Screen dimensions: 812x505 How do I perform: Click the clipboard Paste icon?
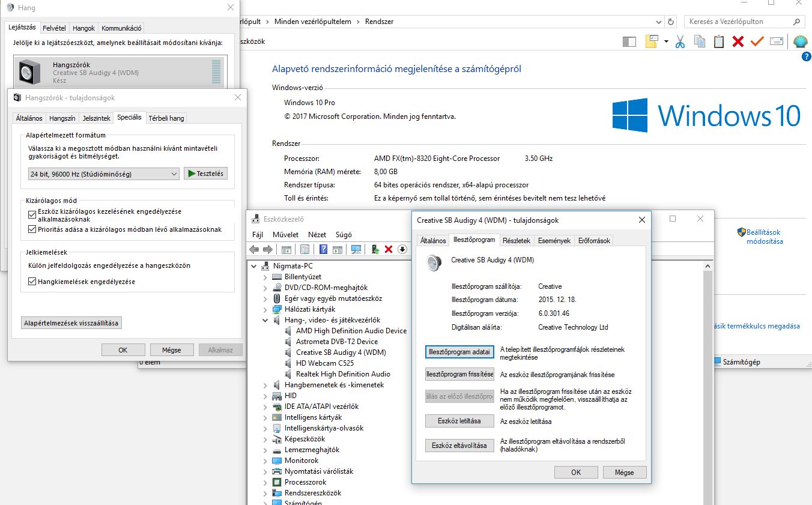719,41
